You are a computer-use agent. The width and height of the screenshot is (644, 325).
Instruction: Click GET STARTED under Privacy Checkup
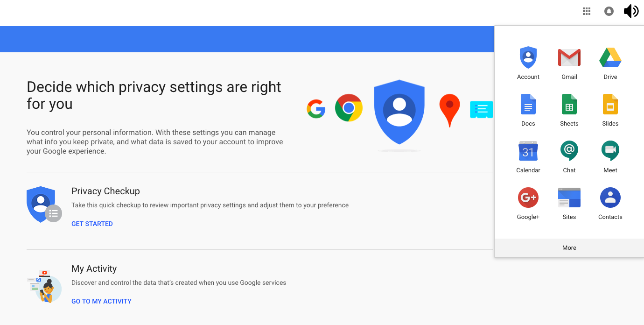[x=92, y=224]
